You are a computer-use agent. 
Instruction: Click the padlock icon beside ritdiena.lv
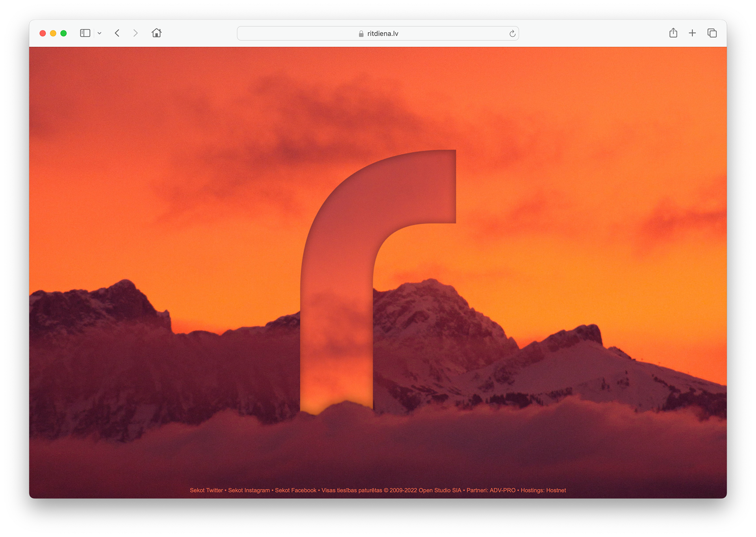[361, 34]
